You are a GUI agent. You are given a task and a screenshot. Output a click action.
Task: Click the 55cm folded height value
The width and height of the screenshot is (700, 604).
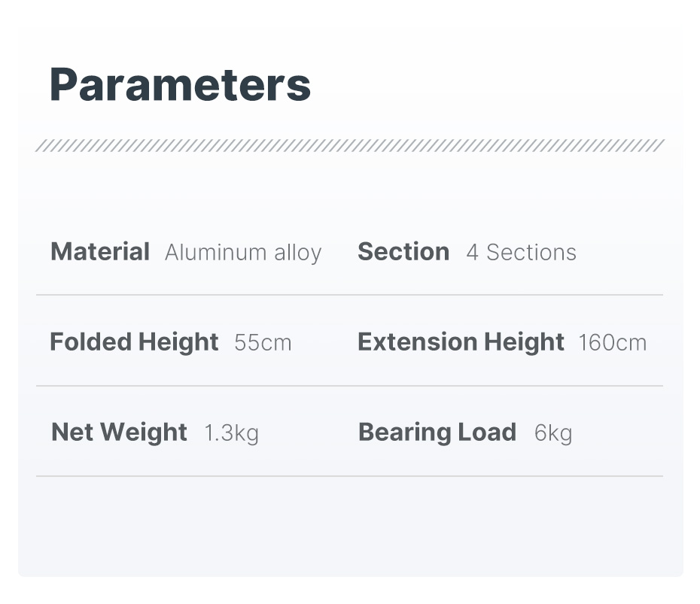(x=263, y=343)
